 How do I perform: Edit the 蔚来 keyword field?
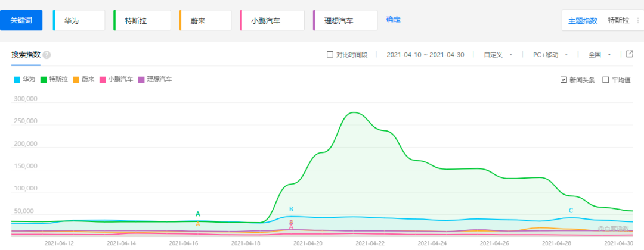click(205, 20)
